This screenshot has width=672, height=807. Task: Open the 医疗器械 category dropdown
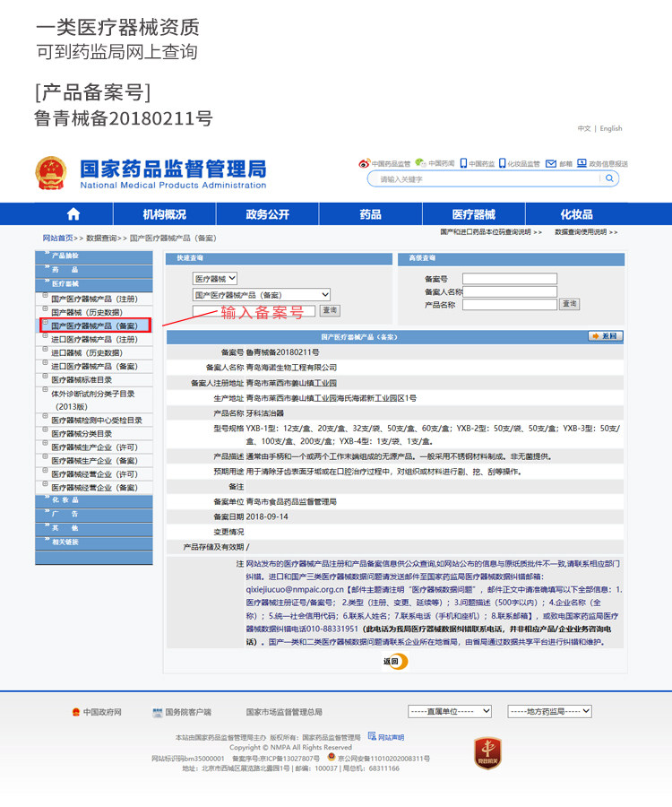point(215,279)
